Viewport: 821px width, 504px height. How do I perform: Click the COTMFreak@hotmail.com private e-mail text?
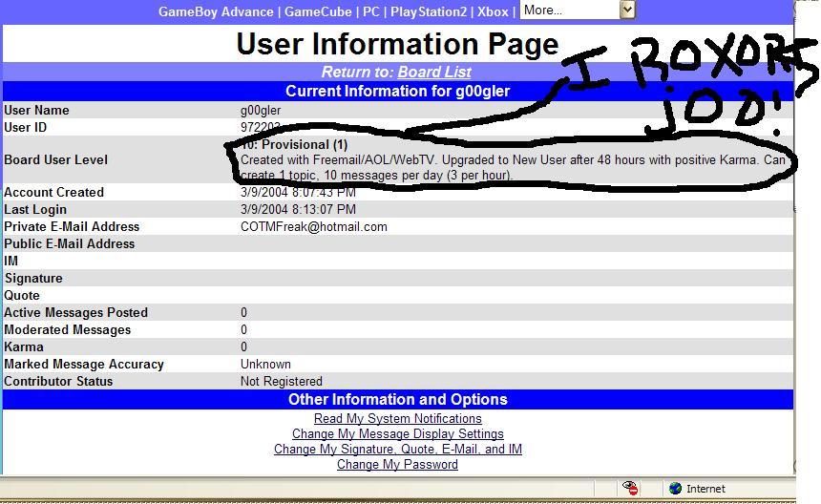pos(314,226)
